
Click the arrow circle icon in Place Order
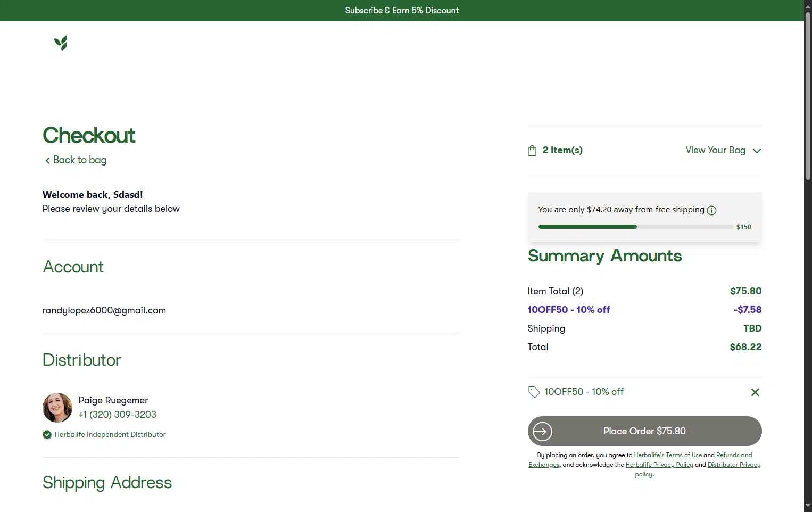542,431
